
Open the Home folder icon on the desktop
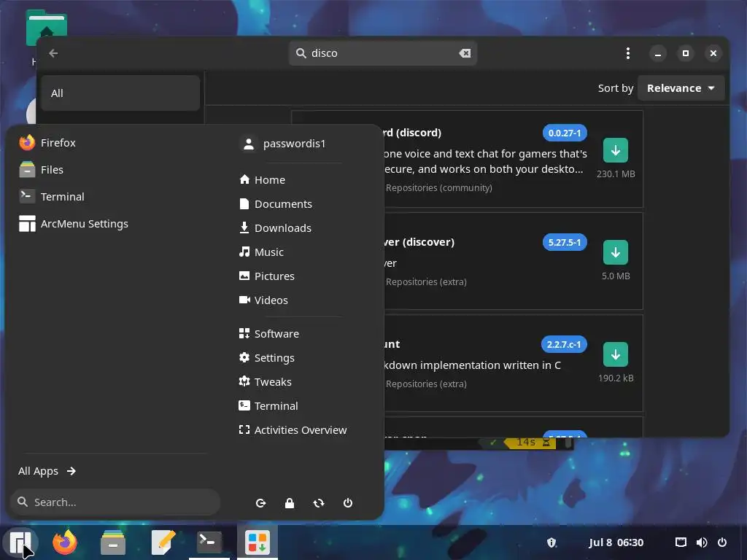click(46, 28)
